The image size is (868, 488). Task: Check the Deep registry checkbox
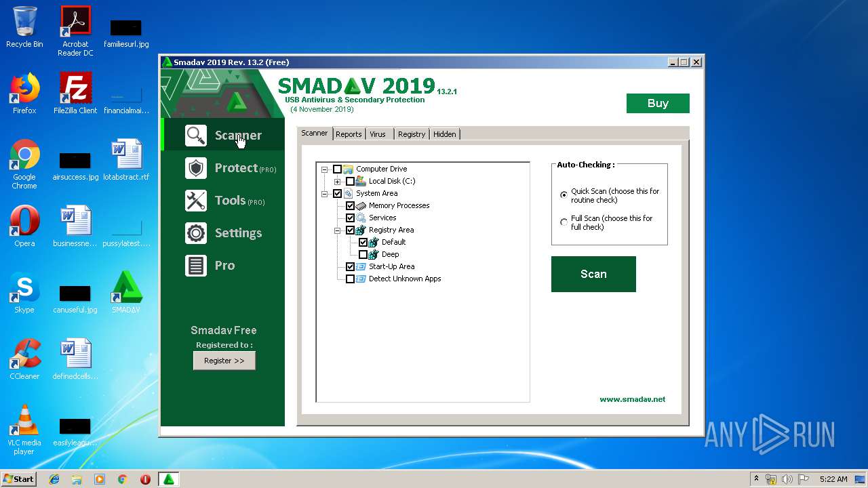[x=363, y=254]
